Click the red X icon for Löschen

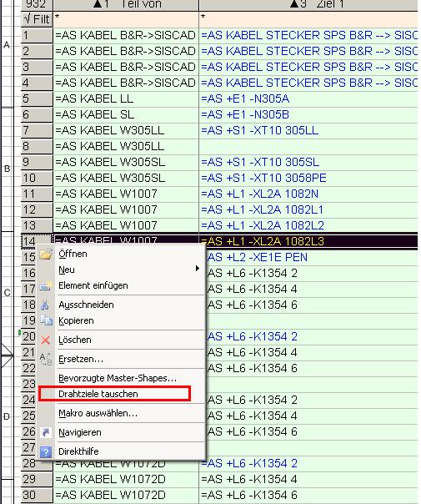tap(46, 340)
